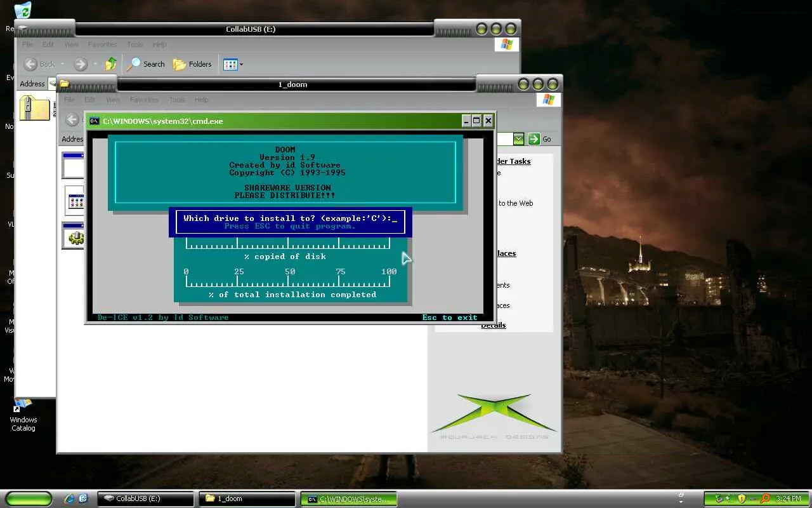
Task: Select the middle file icon in 1_doom
Action: coord(75,201)
